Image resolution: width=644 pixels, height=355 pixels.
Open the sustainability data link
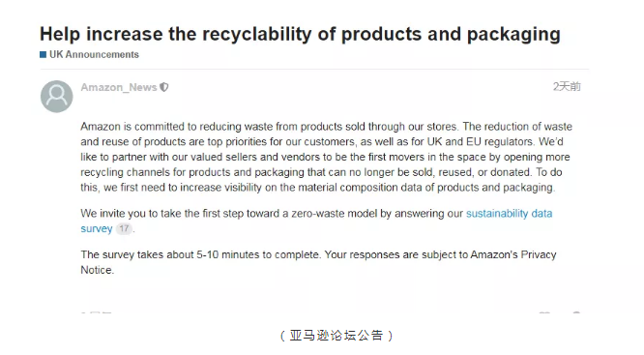pos(509,214)
